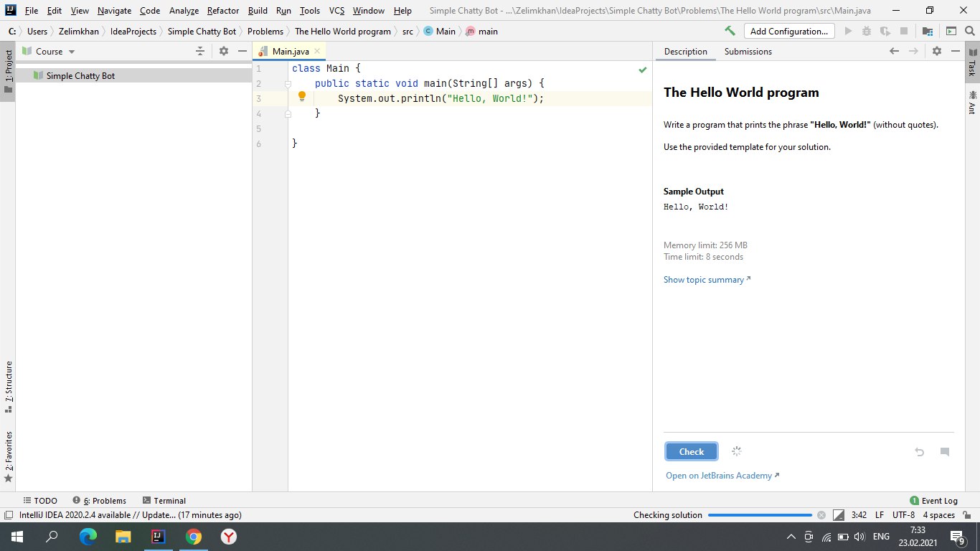
Task: Open the Add Configuration dropdown
Action: coord(790,31)
